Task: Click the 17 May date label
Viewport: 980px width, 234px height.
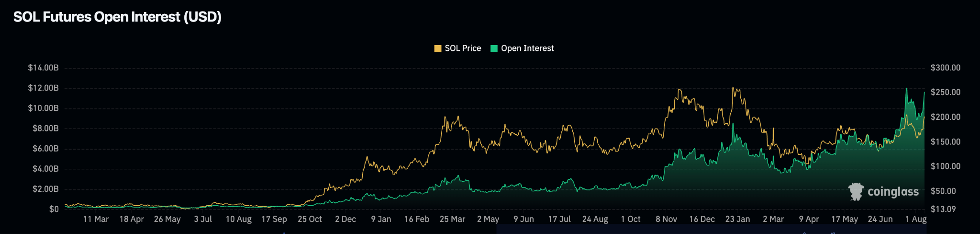Action: tap(845, 219)
